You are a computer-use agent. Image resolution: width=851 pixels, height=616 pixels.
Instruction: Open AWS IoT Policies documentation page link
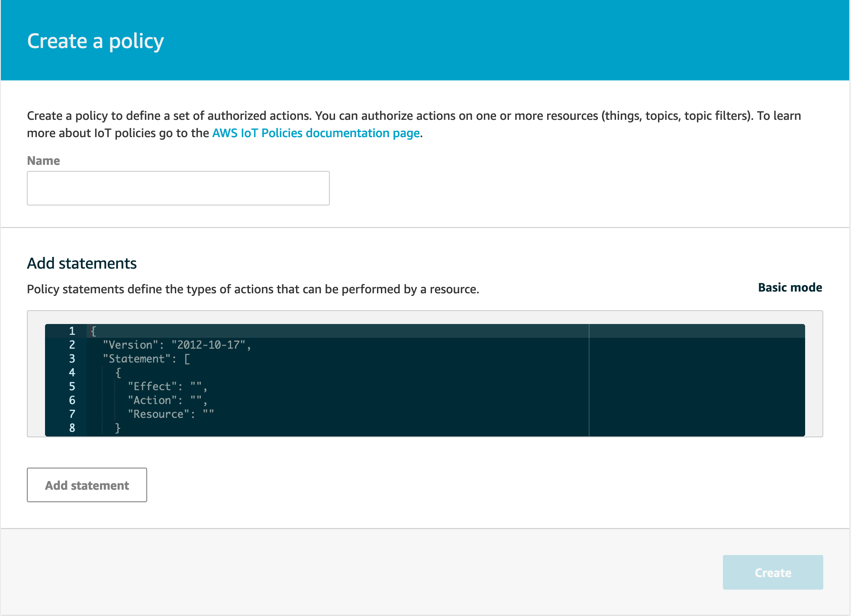pos(316,133)
